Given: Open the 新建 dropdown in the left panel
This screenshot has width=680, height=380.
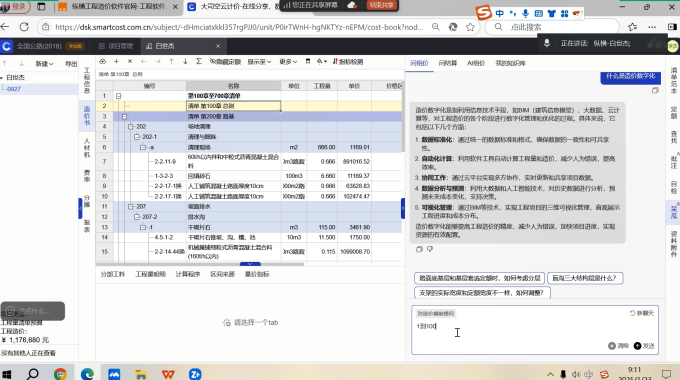Looking at the screenshot, I should [x=44, y=64].
